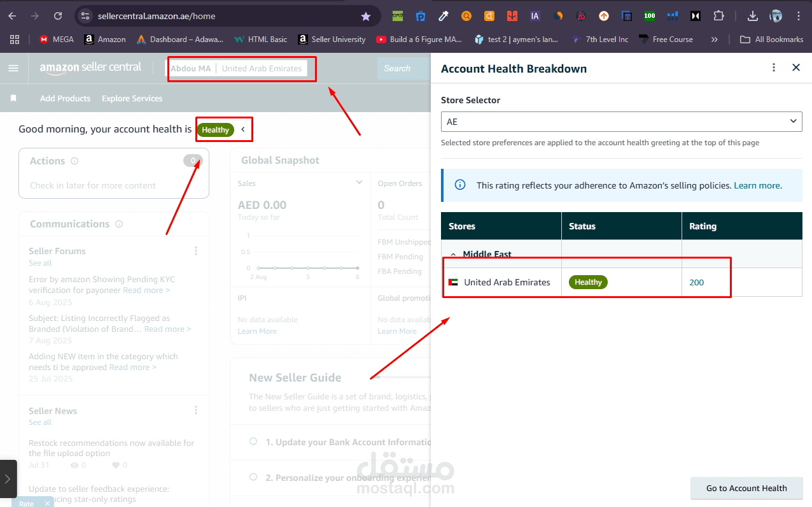Expand the left edge side panel arrow
This screenshot has width=812, height=507.
[8, 478]
